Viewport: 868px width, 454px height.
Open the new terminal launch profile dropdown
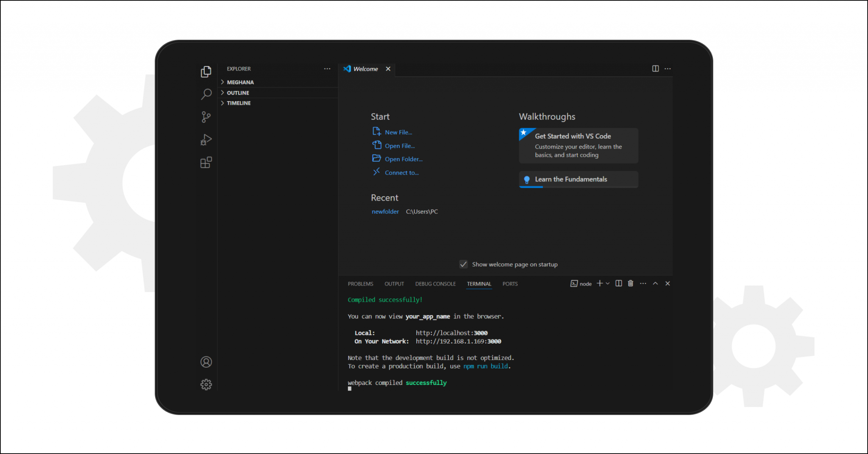pos(608,283)
